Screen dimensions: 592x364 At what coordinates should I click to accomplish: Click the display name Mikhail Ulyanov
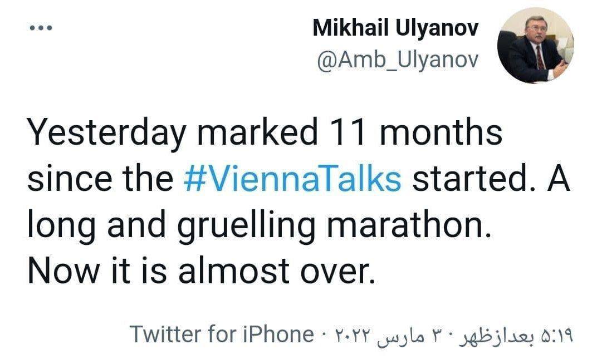[x=395, y=29]
